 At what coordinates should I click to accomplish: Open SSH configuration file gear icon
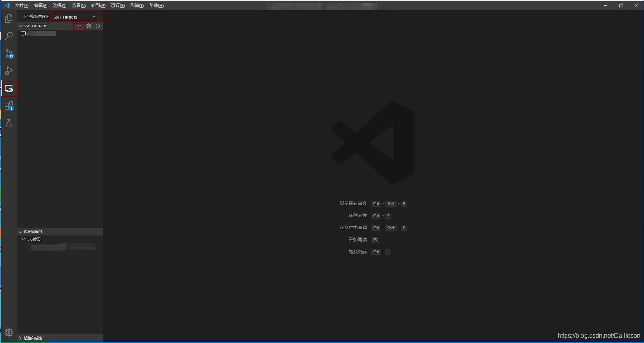[x=89, y=26]
